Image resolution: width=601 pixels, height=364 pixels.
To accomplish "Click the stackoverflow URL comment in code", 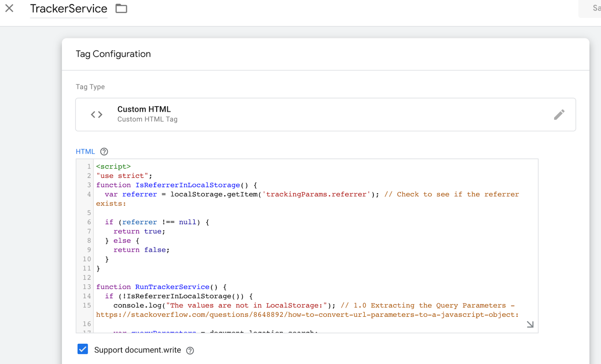I will (307, 315).
